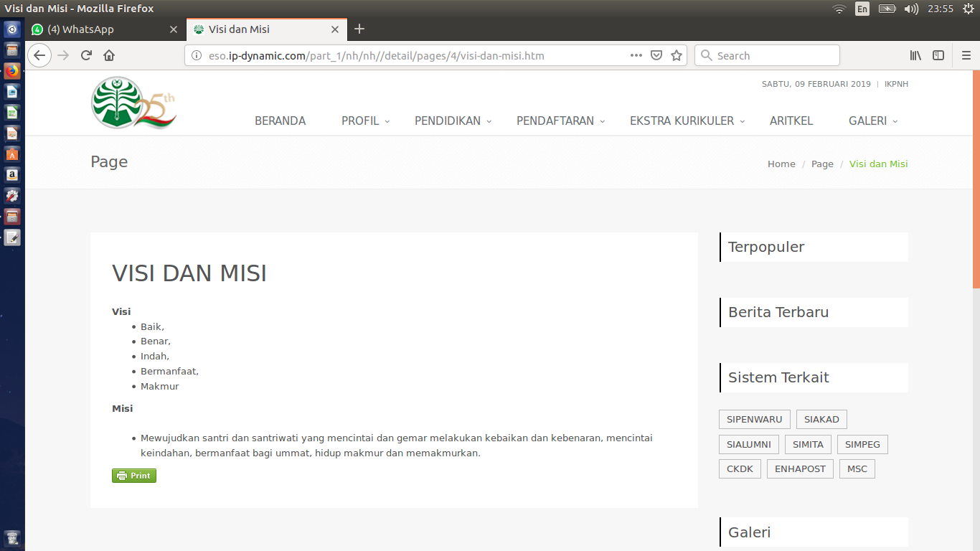Expand the PENDIDIKAN dropdown menu

coord(453,121)
